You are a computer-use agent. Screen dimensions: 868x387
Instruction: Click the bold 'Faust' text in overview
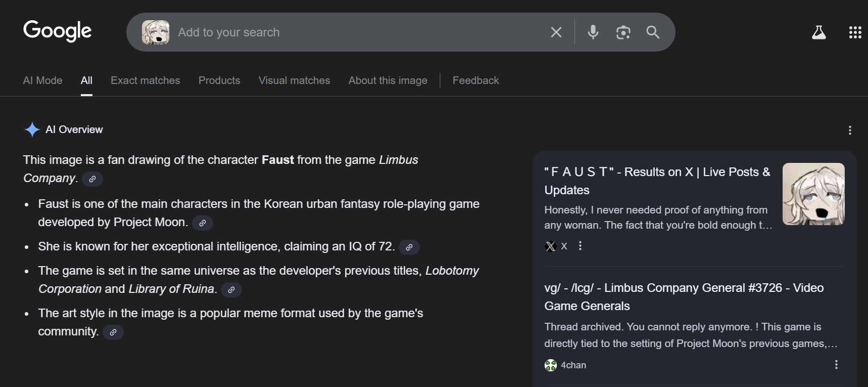[278, 160]
